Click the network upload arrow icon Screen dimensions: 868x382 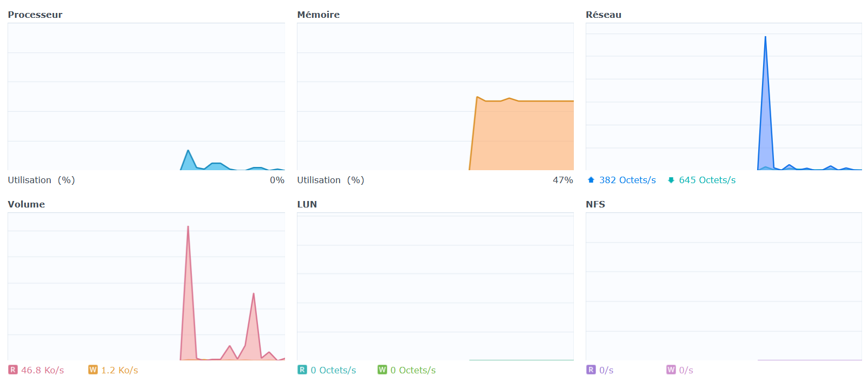[x=591, y=180]
